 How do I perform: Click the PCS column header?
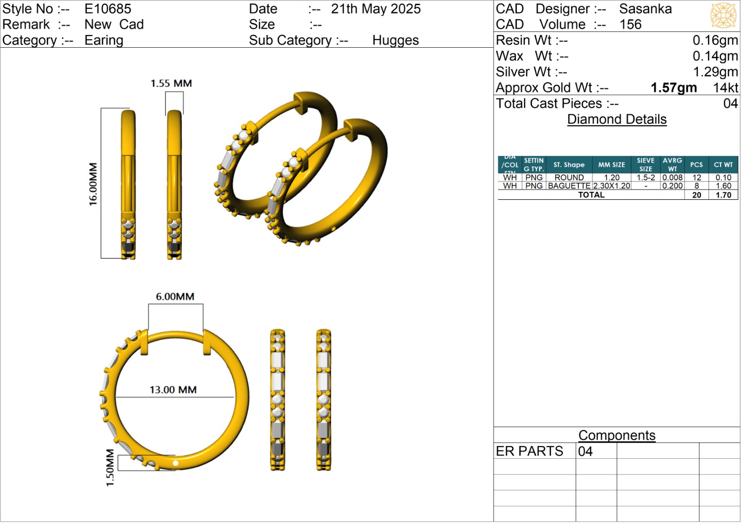(x=696, y=165)
